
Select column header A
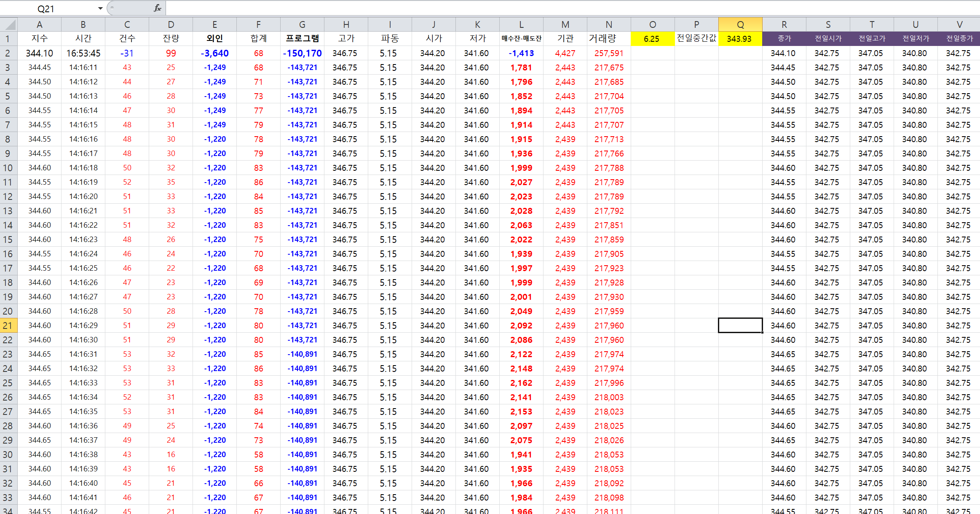point(40,24)
